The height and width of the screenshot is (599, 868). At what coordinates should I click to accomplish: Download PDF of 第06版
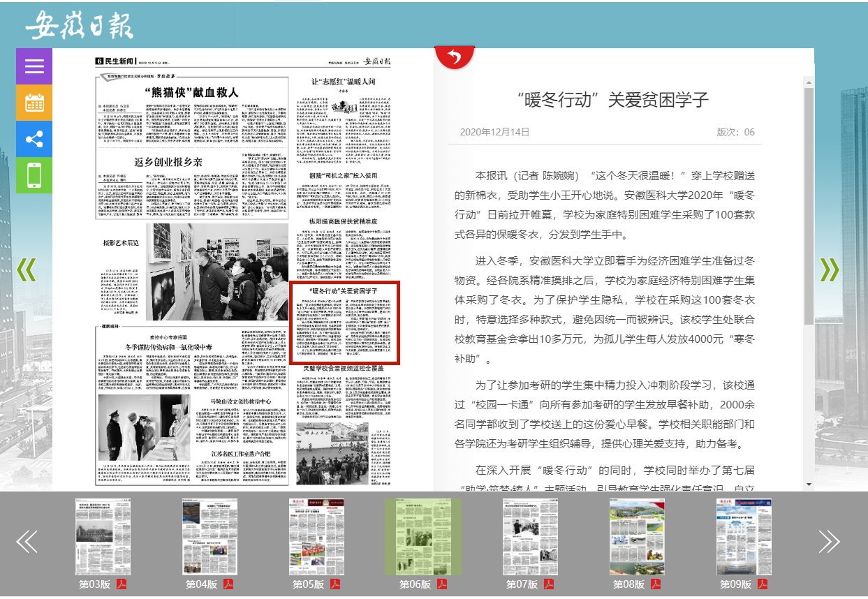pos(441,584)
